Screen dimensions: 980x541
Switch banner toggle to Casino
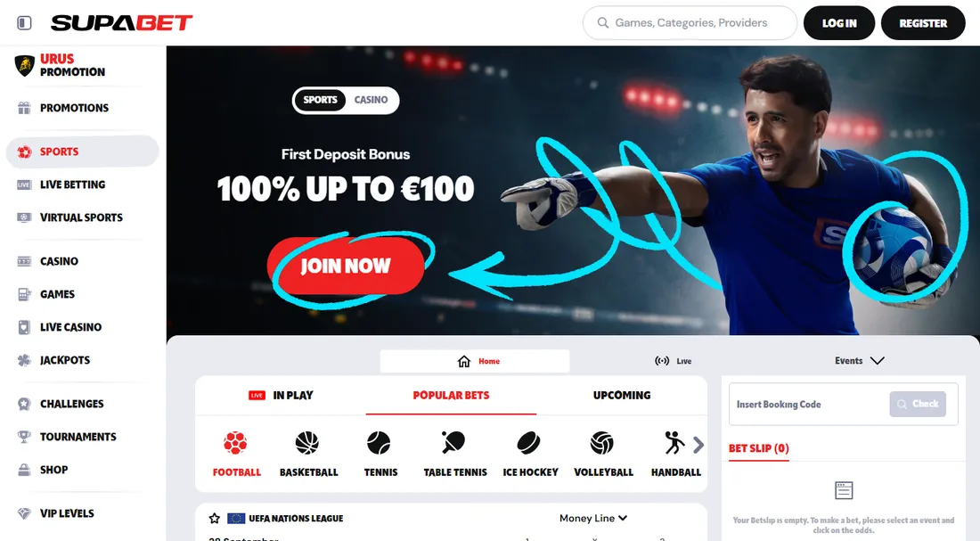point(372,100)
